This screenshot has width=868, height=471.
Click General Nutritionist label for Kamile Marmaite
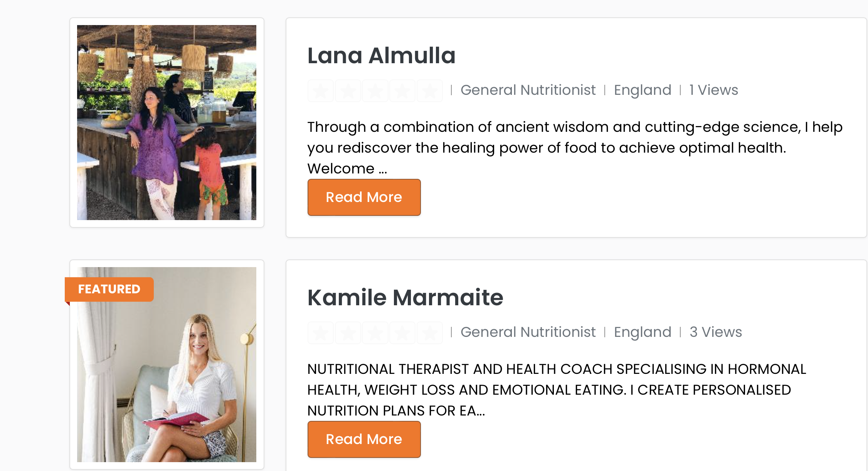click(528, 332)
